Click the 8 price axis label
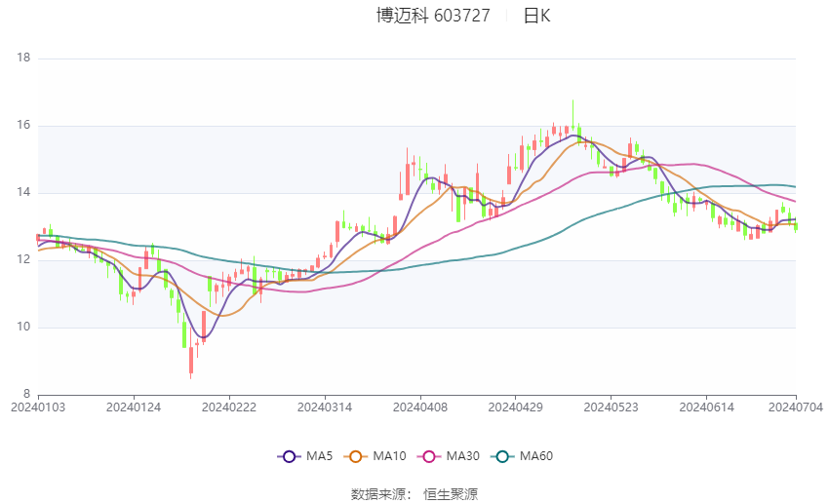Screen dimensions: 829x504 point(27,393)
